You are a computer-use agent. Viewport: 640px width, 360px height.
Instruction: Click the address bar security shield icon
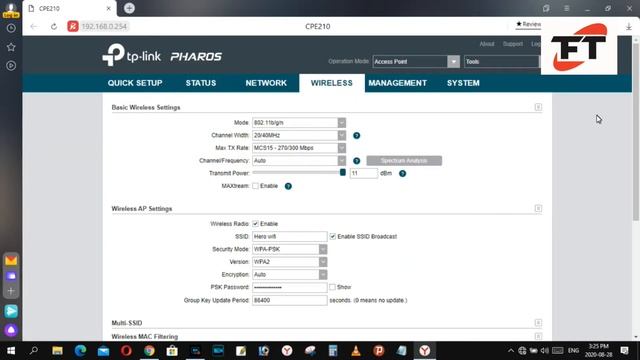coord(73,27)
